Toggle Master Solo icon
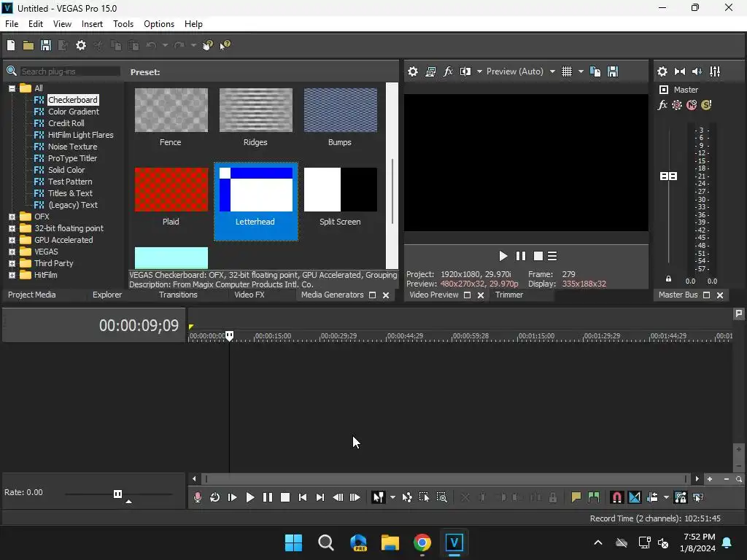 706,105
